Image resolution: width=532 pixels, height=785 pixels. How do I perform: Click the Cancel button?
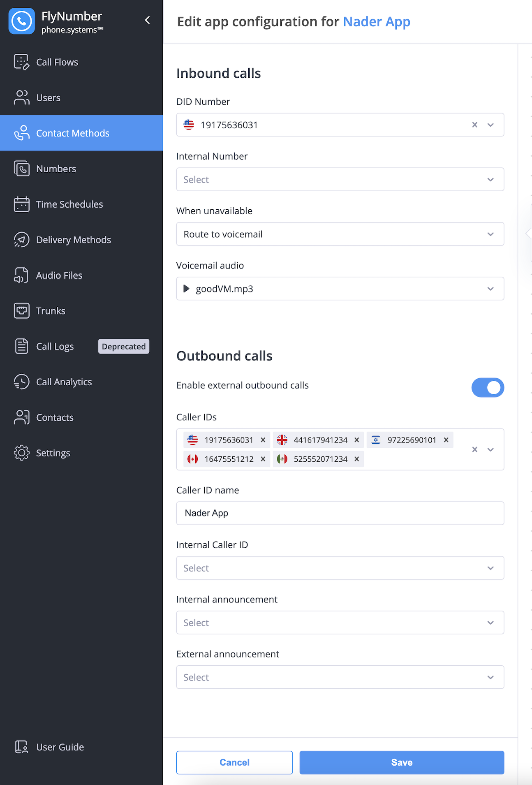tap(234, 762)
